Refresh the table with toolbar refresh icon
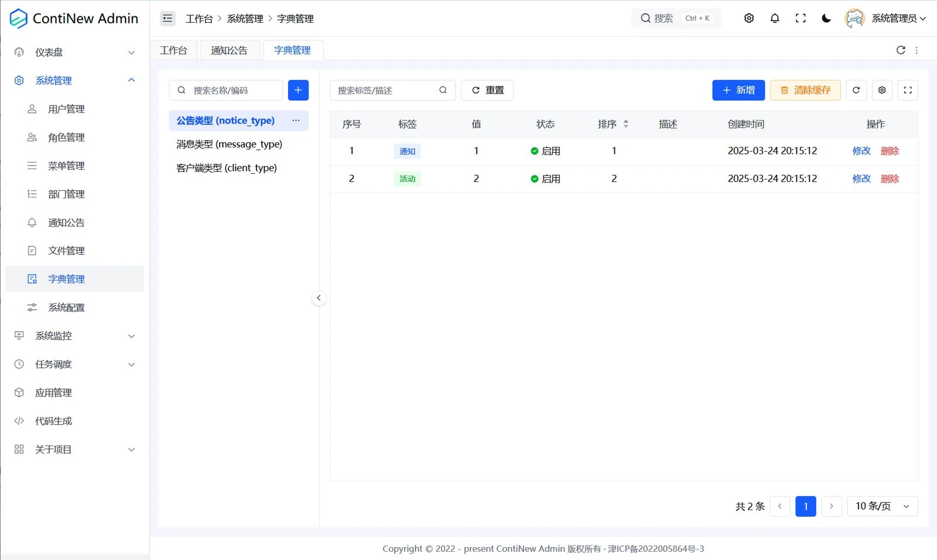Screen dimensions: 937x560 point(856,90)
